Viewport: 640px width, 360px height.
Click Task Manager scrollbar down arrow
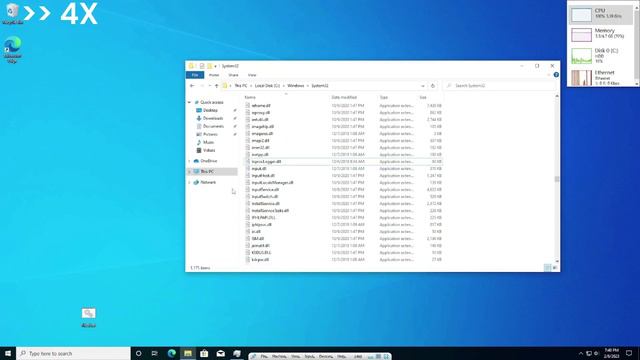(x=637, y=84)
